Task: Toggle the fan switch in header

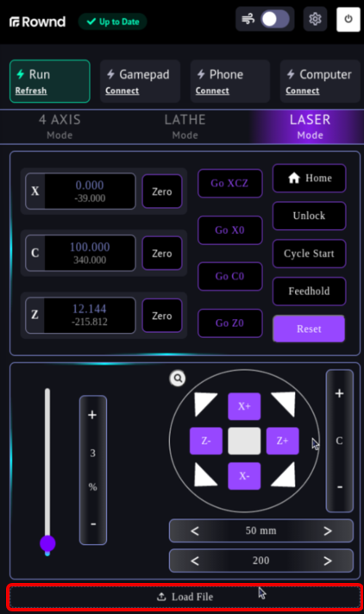Action: tap(275, 19)
